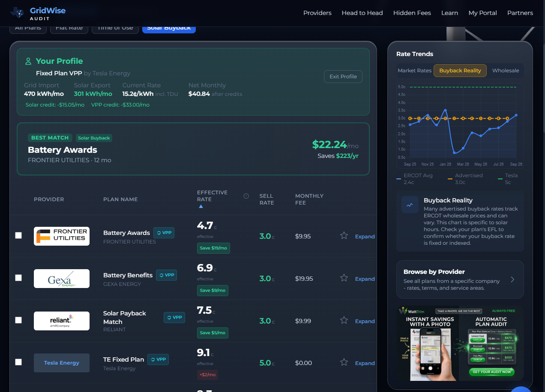
Task: Switch to Buyback Reality tab
Action: (x=460, y=71)
